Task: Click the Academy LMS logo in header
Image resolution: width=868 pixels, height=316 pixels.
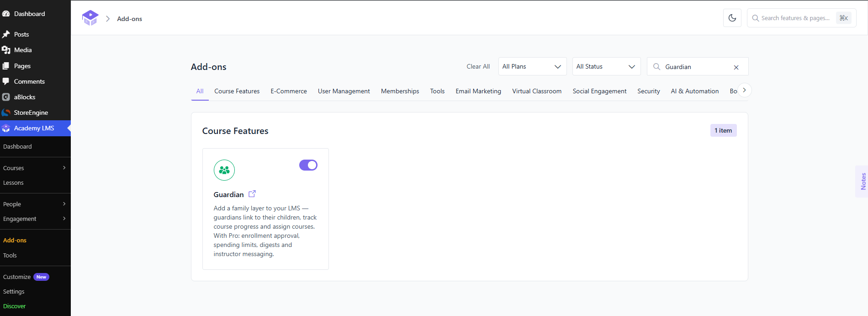Action: (x=90, y=18)
